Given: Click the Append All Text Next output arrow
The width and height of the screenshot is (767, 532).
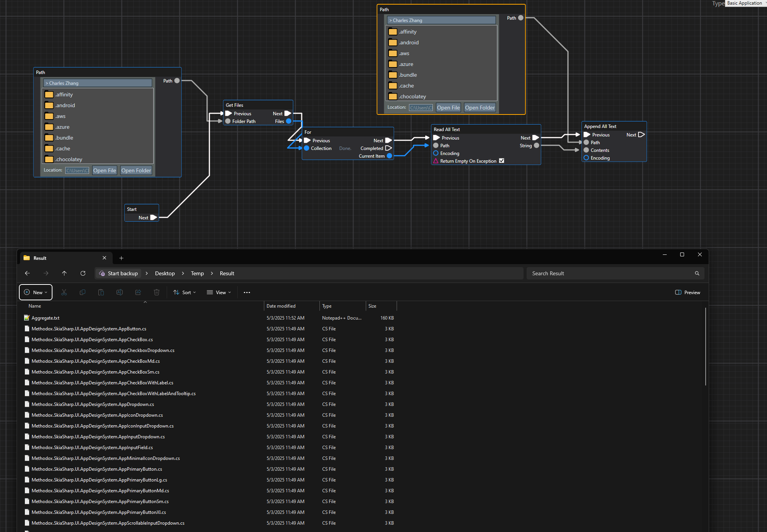Looking at the screenshot, I should tap(642, 135).
